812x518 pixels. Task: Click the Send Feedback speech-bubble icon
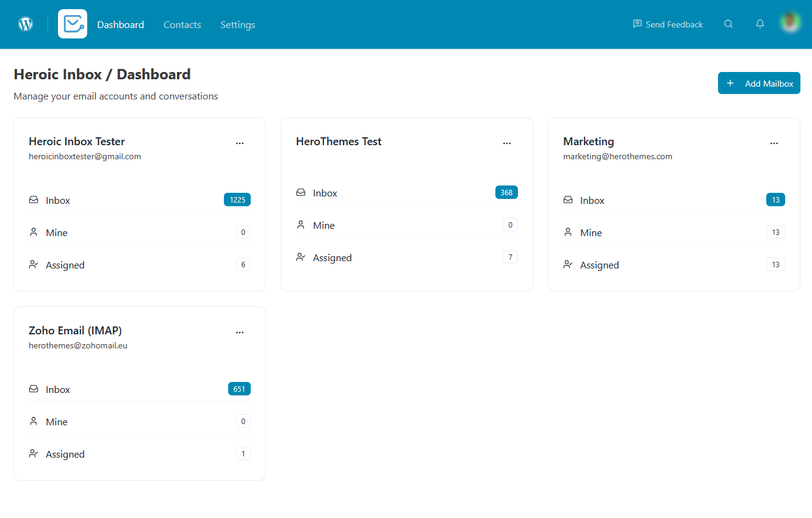pyautogui.click(x=636, y=24)
